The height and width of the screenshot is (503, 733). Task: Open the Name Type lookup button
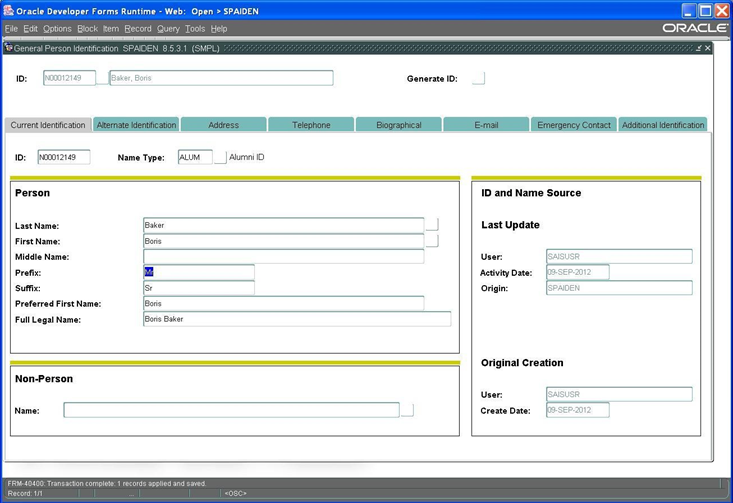[x=220, y=157]
